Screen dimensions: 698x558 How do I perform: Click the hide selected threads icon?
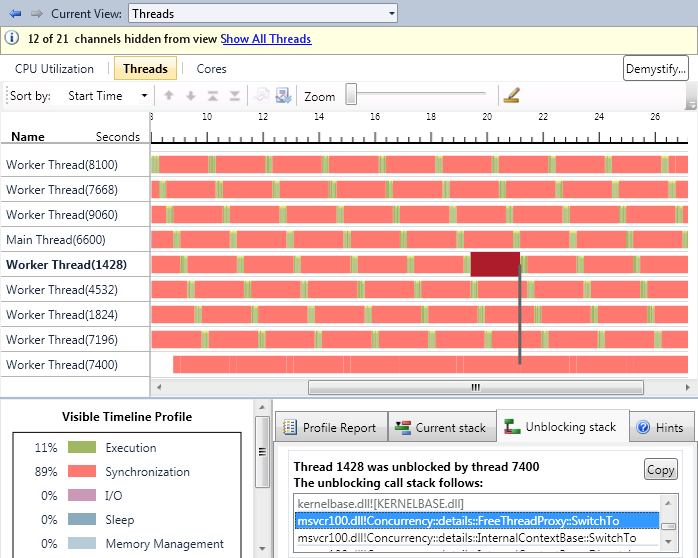(x=261, y=95)
